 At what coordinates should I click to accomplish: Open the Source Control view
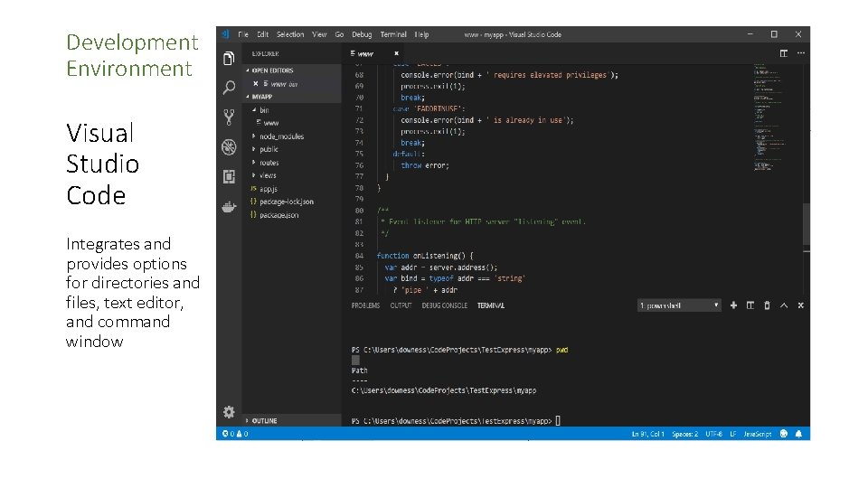[229, 117]
